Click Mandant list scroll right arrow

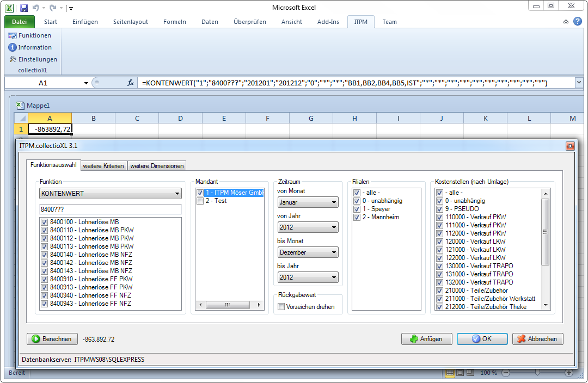259,305
